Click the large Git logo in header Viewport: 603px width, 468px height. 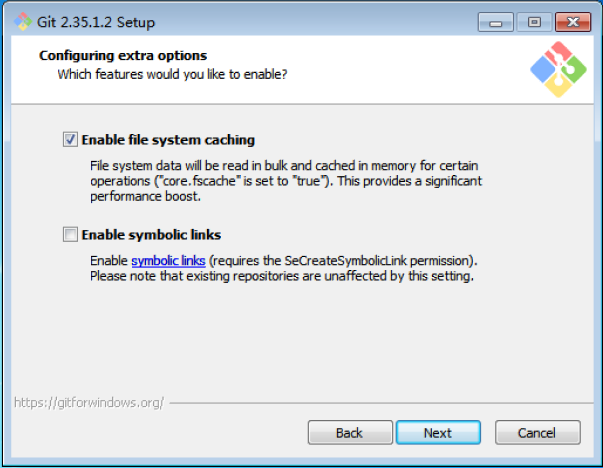(x=558, y=69)
